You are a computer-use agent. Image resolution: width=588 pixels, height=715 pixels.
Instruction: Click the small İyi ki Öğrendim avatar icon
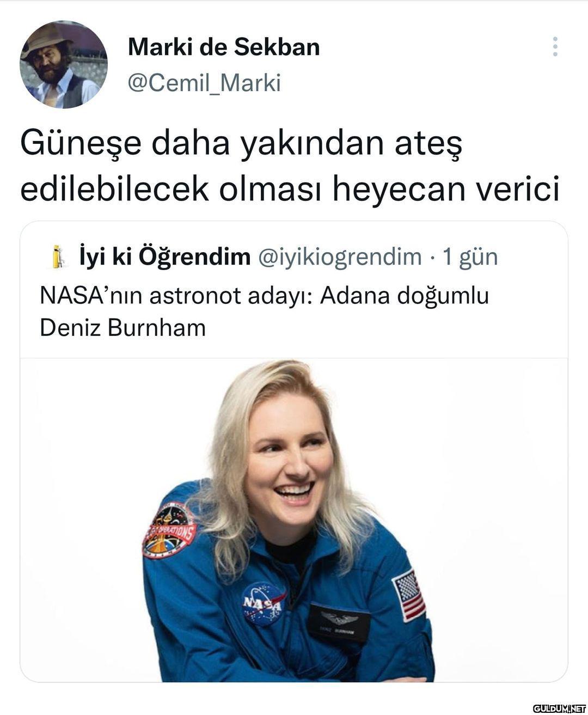coord(58,257)
